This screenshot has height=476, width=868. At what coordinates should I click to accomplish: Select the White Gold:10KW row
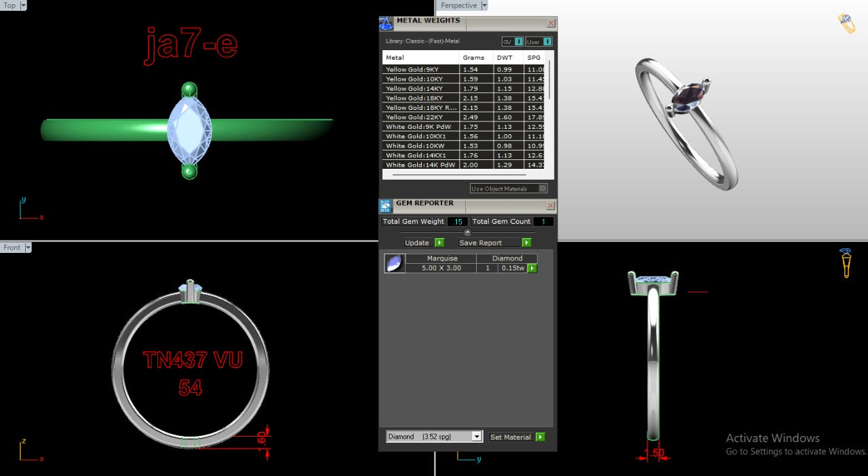pos(465,145)
